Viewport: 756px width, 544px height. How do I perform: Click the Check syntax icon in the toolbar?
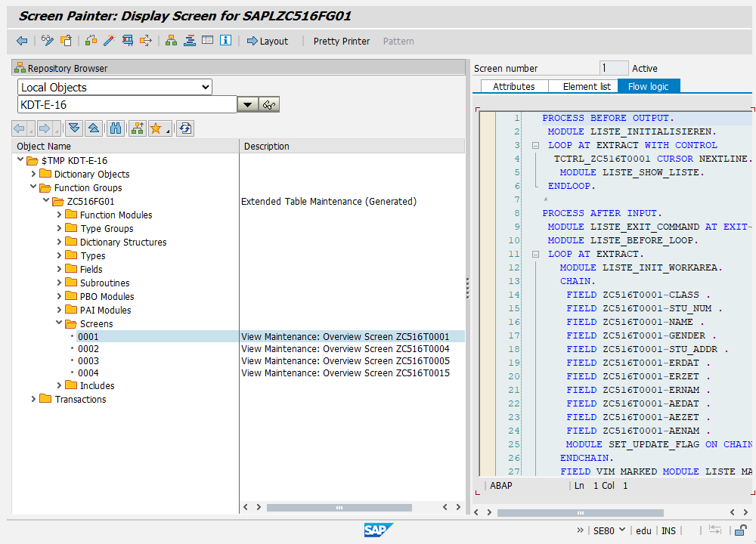click(91, 41)
